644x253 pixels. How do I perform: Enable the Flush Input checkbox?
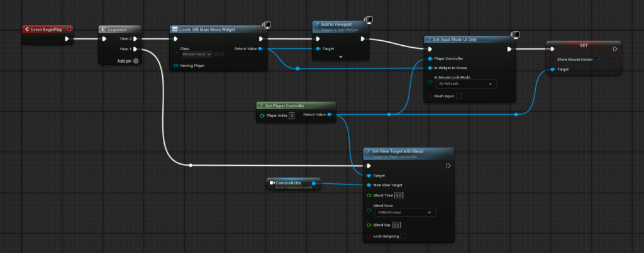point(458,96)
